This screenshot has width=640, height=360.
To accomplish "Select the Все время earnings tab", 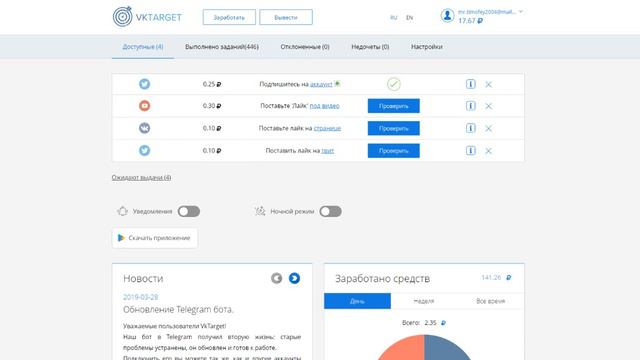I will 491,301.
